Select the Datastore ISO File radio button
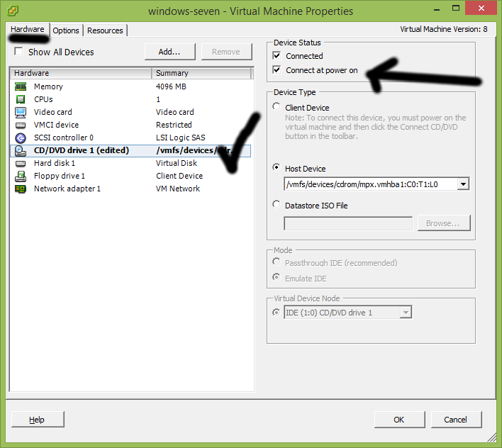This screenshot has height=448, width=502. coord(277,204)
